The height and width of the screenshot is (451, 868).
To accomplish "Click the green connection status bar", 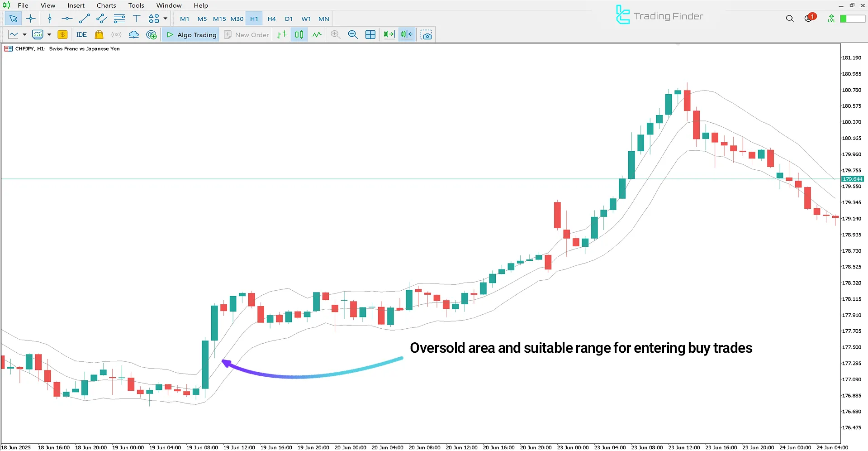I will 852,19.
